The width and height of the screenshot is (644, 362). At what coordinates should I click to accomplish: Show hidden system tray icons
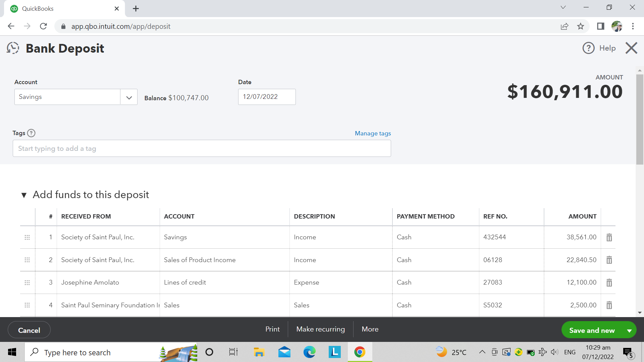[482, 352]
